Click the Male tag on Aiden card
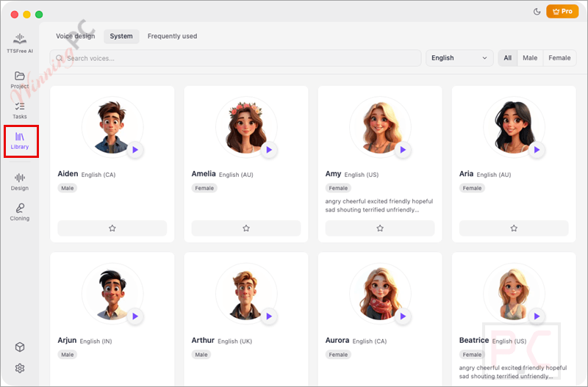 68,188
